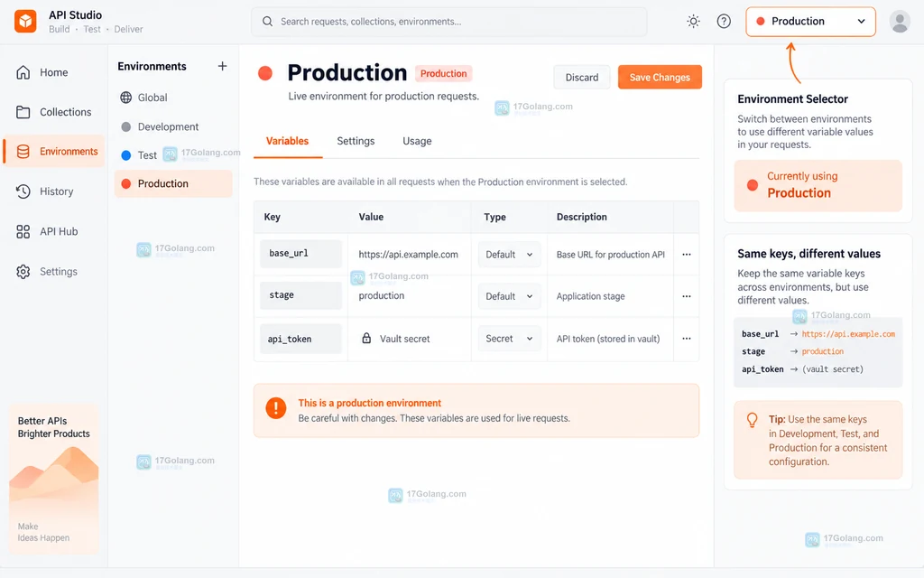Select the Test environment
This screenshot has width=924, height=578.
[x=173, y=155]
